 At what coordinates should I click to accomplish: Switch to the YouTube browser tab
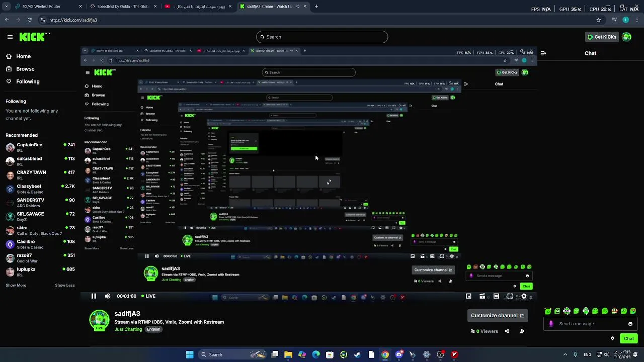[x=199, y=7]
